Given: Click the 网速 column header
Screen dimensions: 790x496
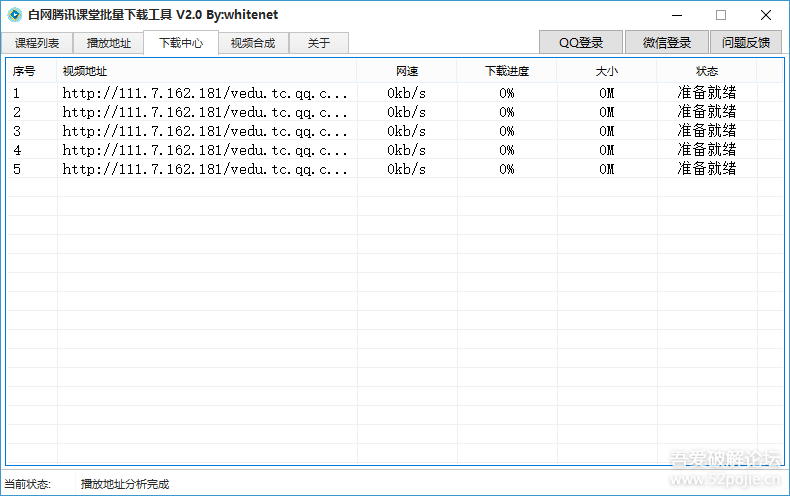Looking at the screenshot, I should coord(407,71).
